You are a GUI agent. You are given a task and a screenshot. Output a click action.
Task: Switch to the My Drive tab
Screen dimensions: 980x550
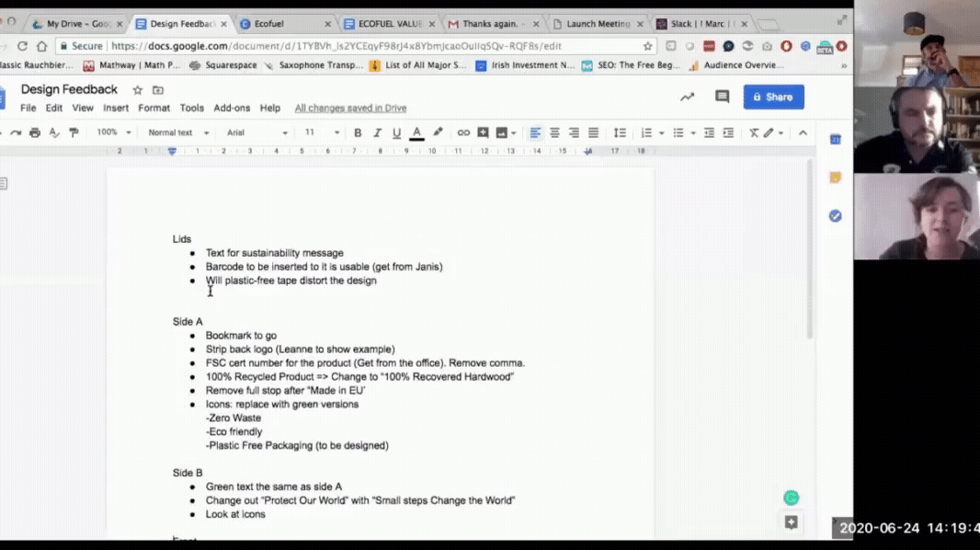pos(77,24)
